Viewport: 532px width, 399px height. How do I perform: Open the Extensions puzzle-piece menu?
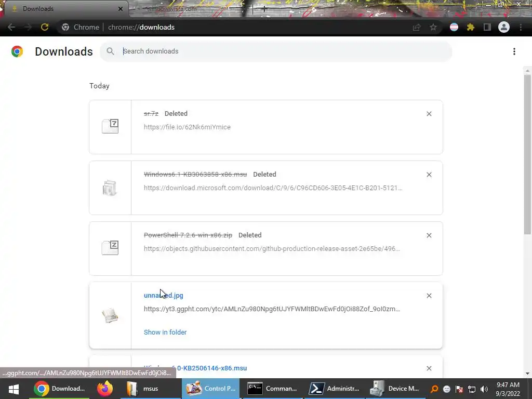point(471,27)
